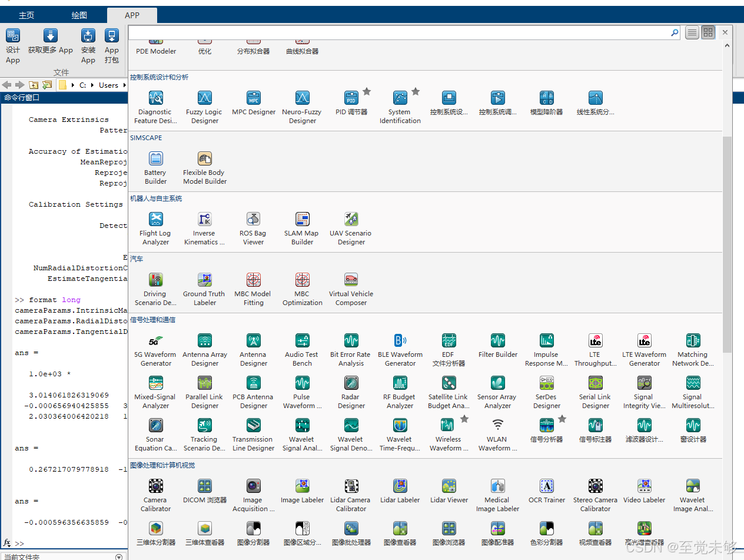744x560 pixels.
Task: Open the Stereo Camera Calibrator app
Action: 595,495
